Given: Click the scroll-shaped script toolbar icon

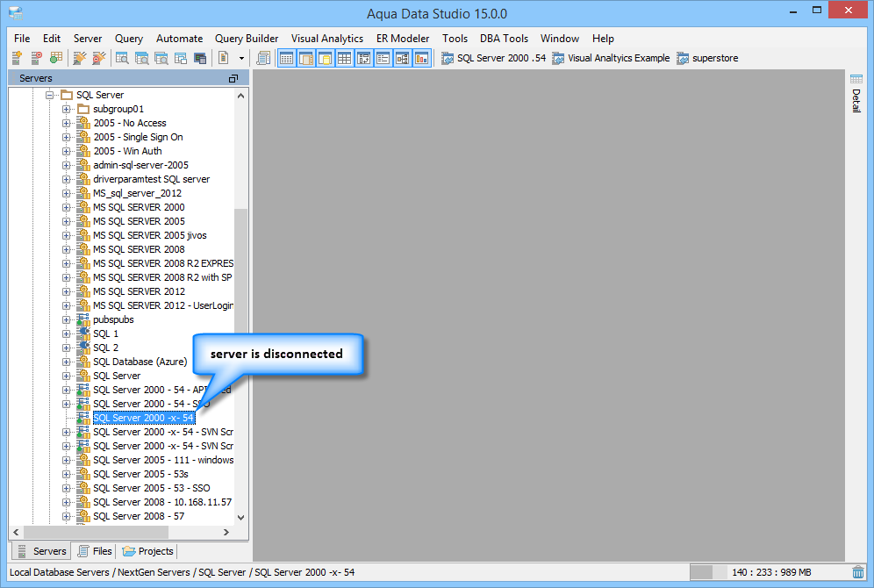Looking at the screenshot, I should coord(263,58).
